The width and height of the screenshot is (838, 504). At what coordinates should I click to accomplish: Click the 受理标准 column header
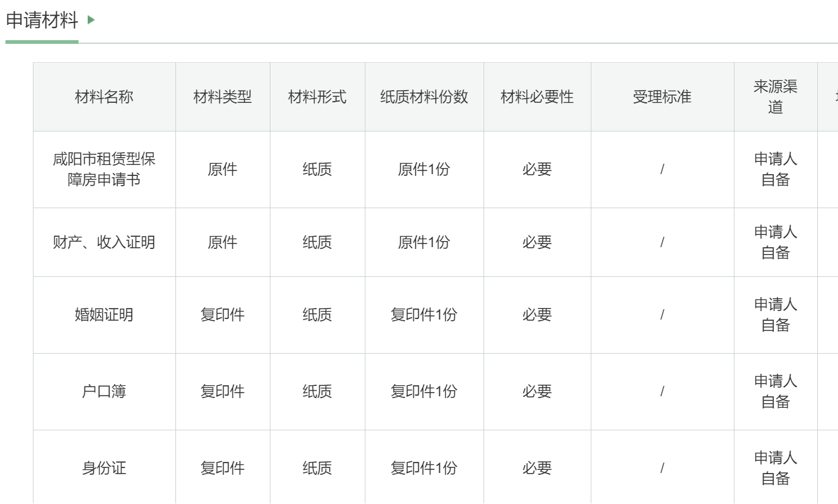click(662, 97)
